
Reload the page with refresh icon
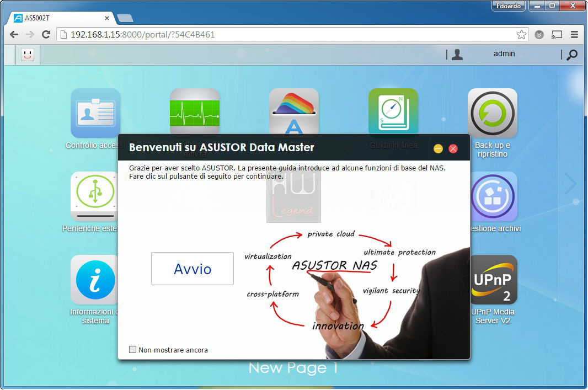pos(46,35)
